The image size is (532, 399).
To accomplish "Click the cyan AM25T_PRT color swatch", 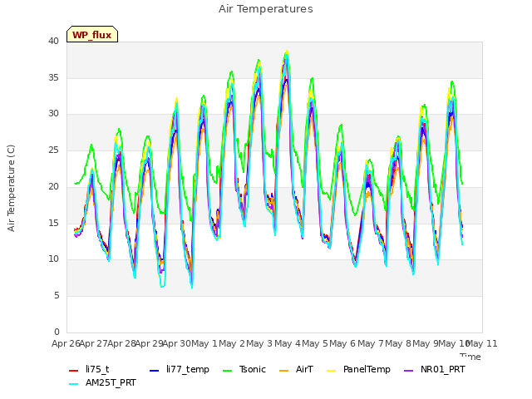I will click(74, 384).
